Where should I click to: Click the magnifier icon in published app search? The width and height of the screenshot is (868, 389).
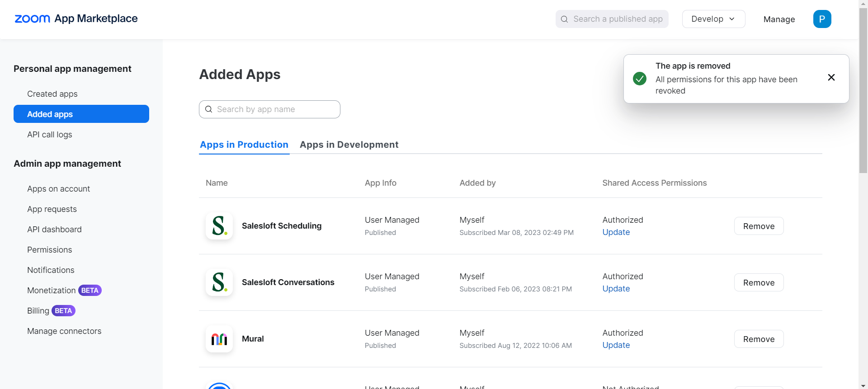click(x=564, y=19)
